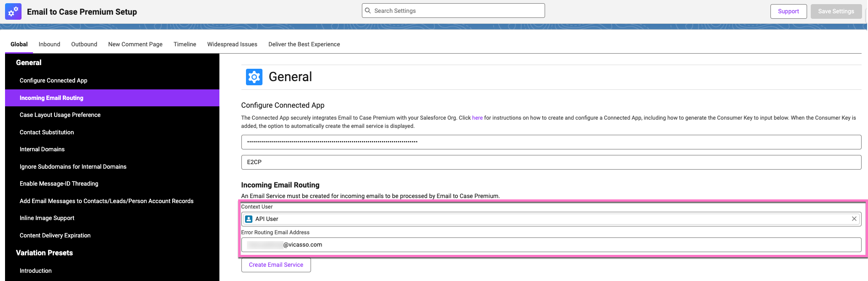Click the API User avatar icon

click(x=249, y=219)
